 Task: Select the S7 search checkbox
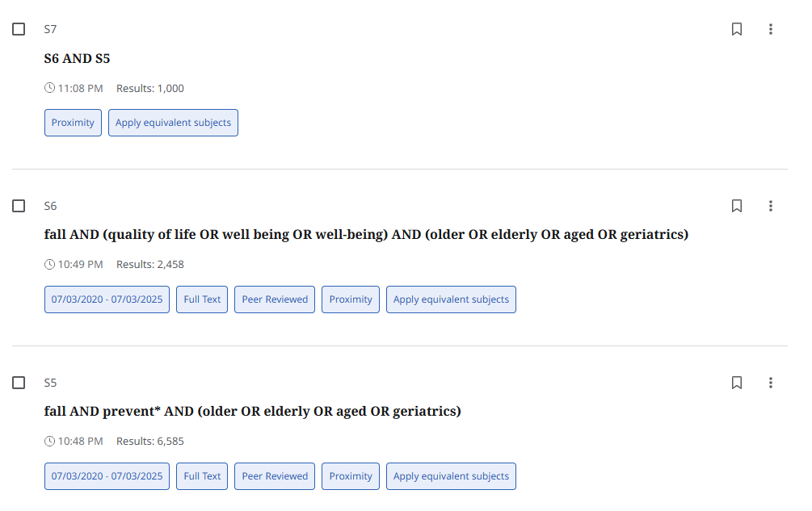[x=19, y=29]
